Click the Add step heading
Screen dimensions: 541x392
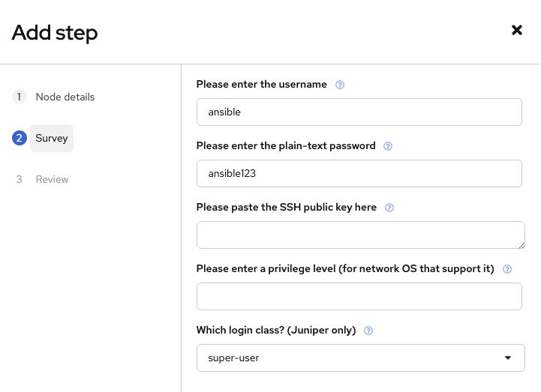(x=55, y=33)
